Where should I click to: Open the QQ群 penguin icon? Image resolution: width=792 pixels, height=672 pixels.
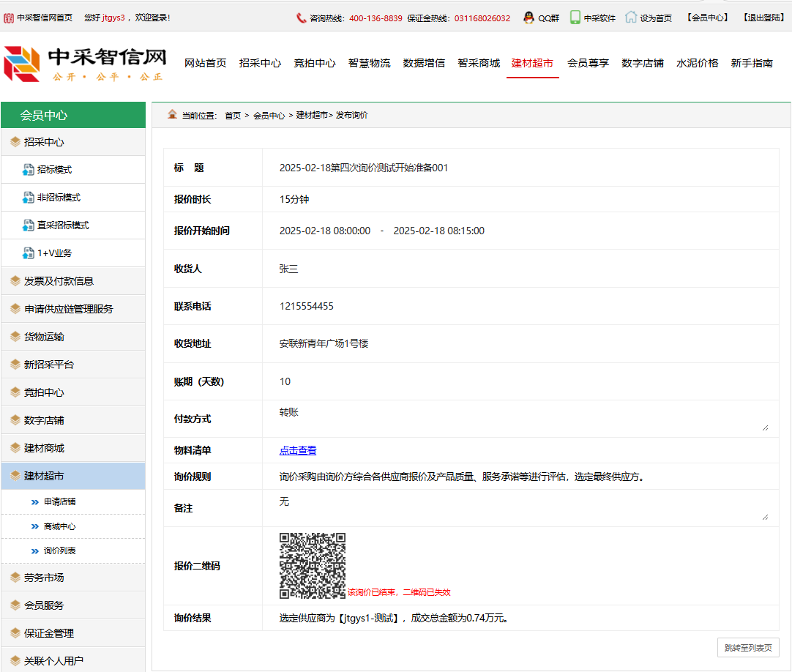tap(528, 18)
